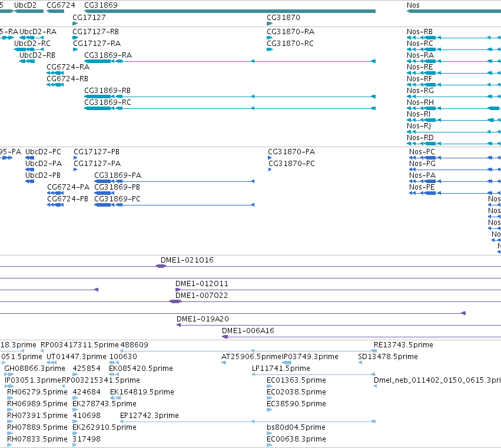The width and height of the screenshot is (501, 448).
Task: Select transcript Nos-RG
Action: pyautogui.click(x=420, y=91)
